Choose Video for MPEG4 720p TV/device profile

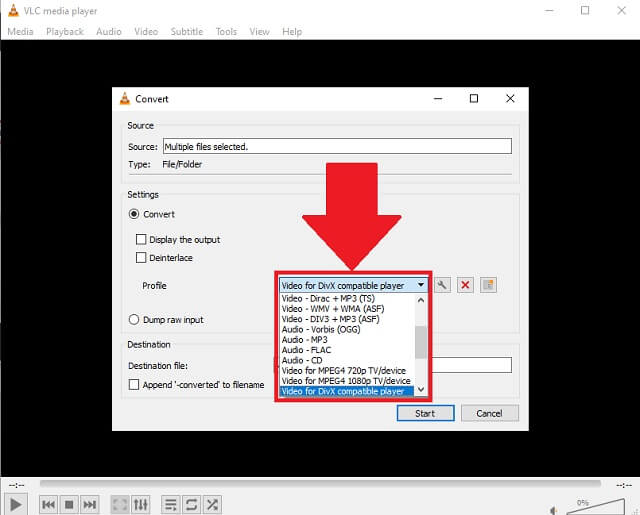click(x=348, y=371)
